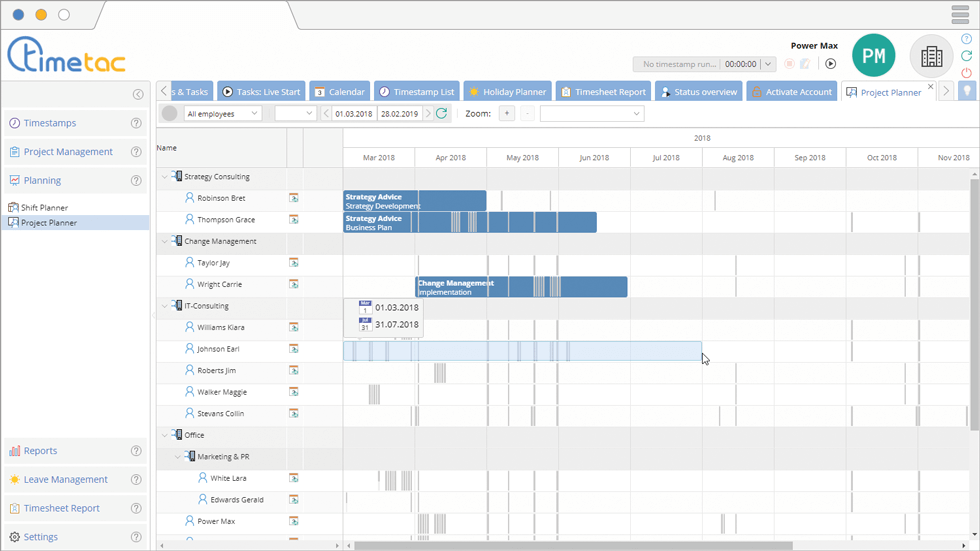Viewport: 980px width, 551px height.
Task: Toggle the round switch beside All employees
Action: click(x=169, y=114)
